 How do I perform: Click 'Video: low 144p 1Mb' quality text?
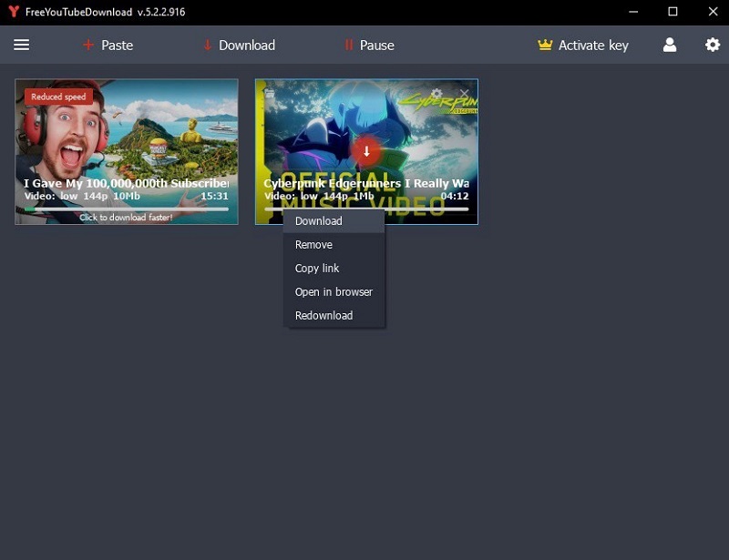pyautogui.click(x=319, y=196)
